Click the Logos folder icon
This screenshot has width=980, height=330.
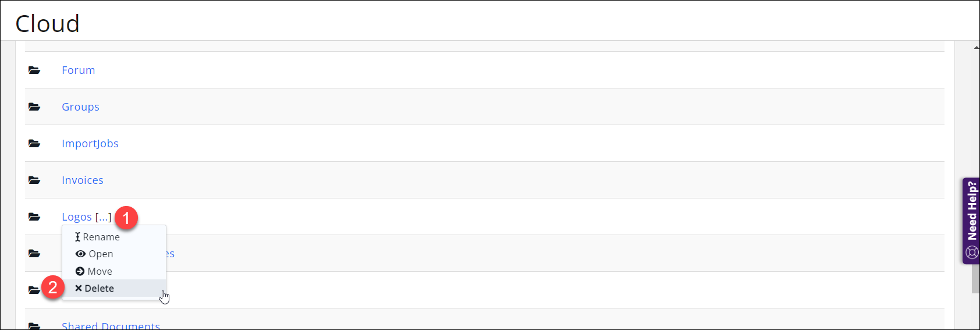[x=34, y=217]
